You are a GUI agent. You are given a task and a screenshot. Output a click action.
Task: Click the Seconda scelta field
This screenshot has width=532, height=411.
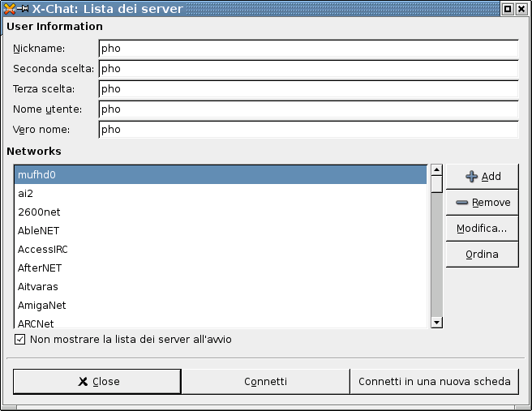(307, 69)
